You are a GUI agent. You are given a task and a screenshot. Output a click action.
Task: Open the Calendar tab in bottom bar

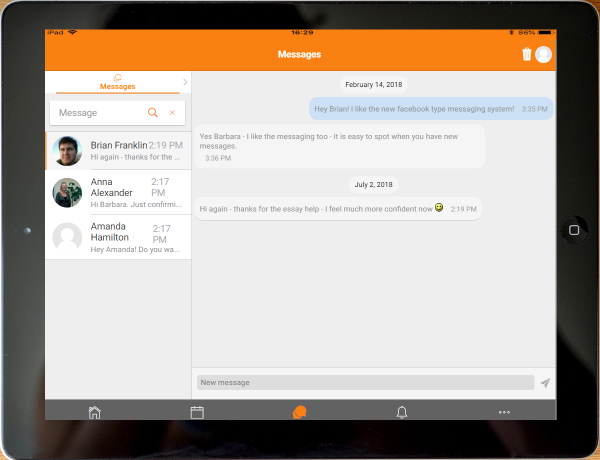197,412
